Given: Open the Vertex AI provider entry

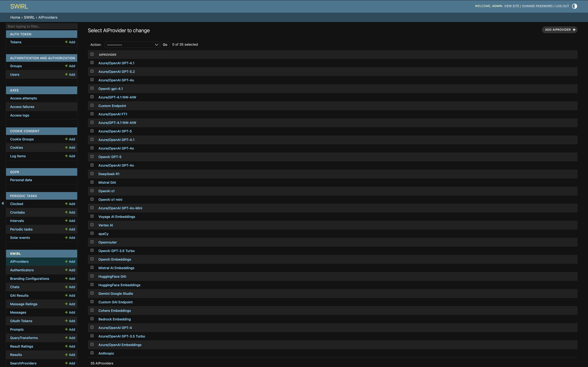Looking at the screenshot, I should [x=105, y=225].
